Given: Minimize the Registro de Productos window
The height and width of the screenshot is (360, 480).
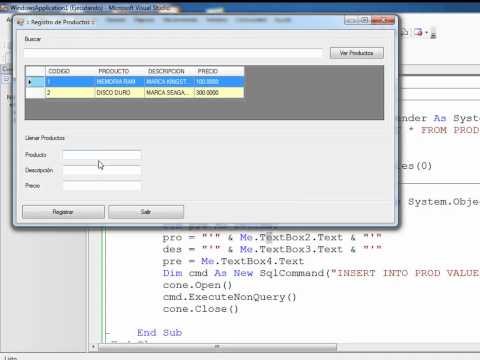Looking at the screenshot, I should pos(351,20).
